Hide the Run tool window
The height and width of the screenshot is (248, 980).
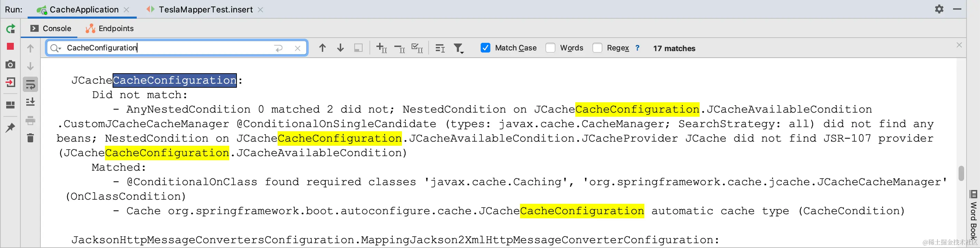[x=957, y=9]
